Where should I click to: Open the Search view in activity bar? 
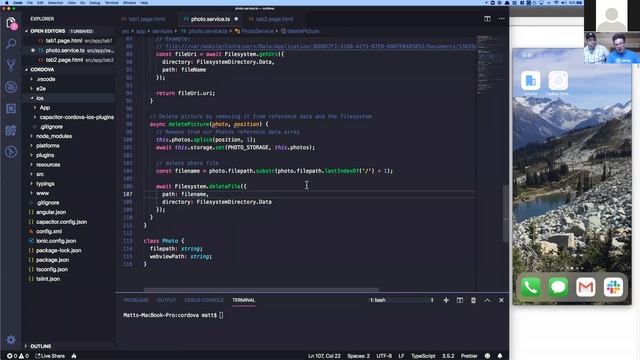pyautogui.click(x=11, y=43)
